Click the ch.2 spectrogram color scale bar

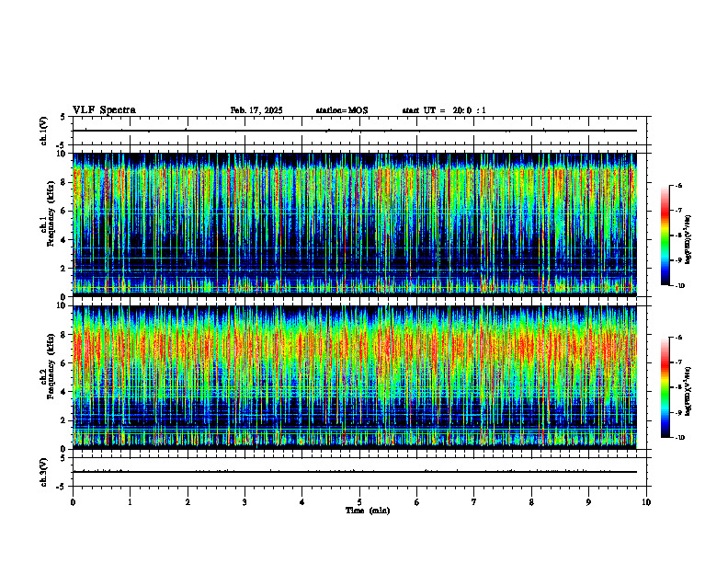[x=665, y=387]
